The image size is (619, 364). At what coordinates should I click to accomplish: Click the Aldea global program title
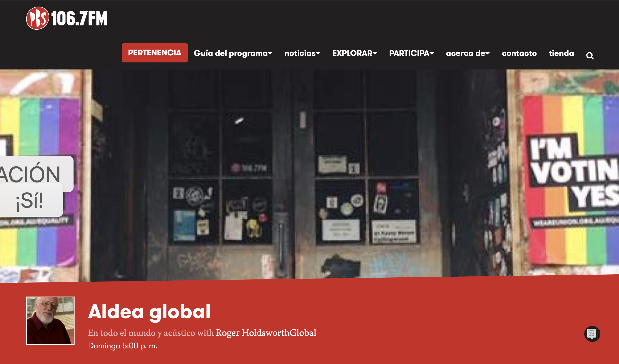pos(149,312)
